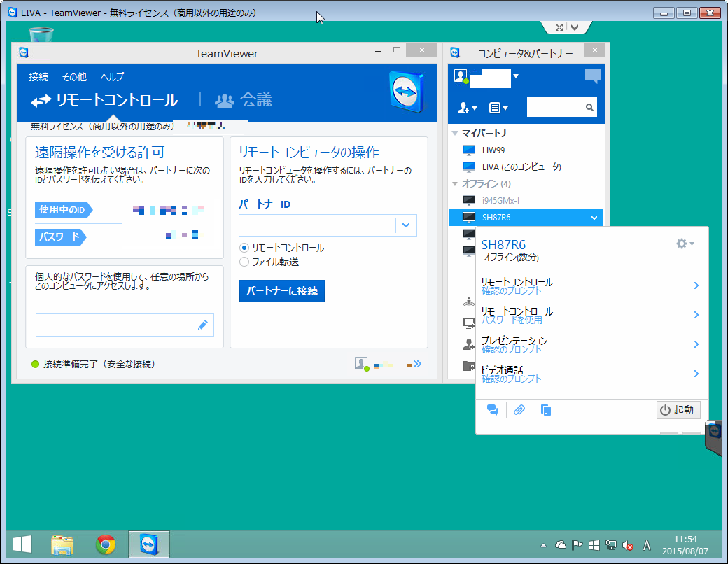This screenshot has width=728, height=564.
Task: Click the network icon in the system tray
Action: [x=611, y=545]
